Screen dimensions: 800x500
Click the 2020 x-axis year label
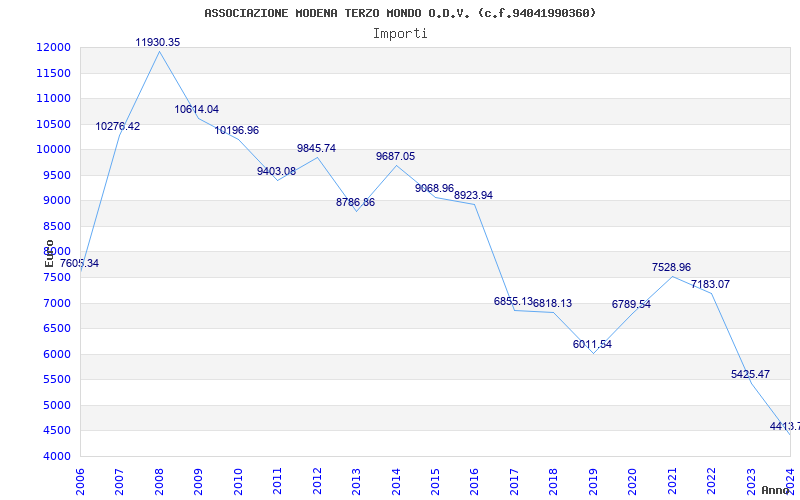coord(633,482)
